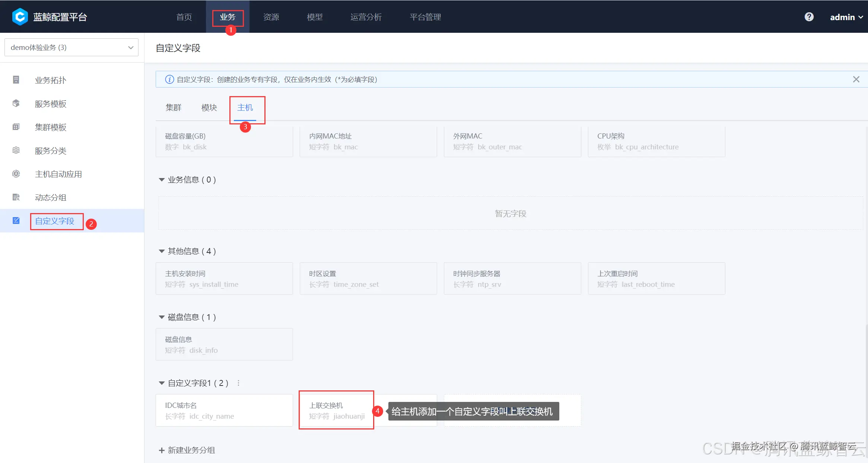
Task: Open the three-dot menu beside 自定义字段1
Action: [x=238, y=383]
